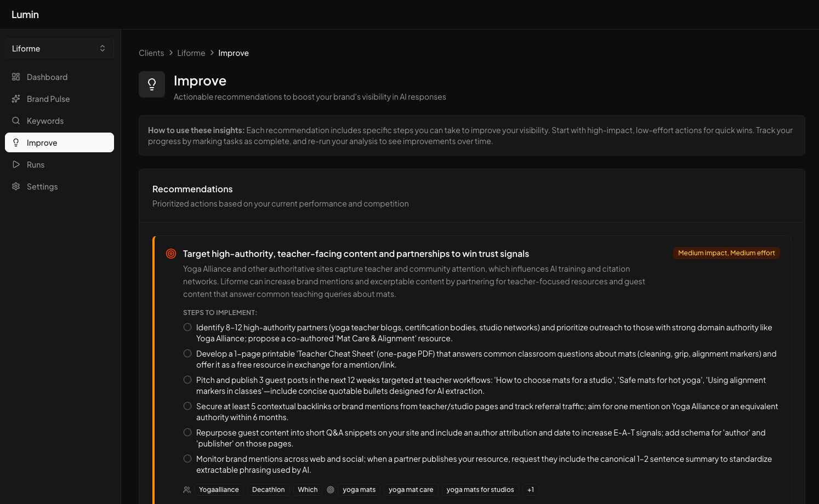The width and height of the screenshot is (819, 504).
Task: Open Settings via the gear icon
Action: (16, 186)
